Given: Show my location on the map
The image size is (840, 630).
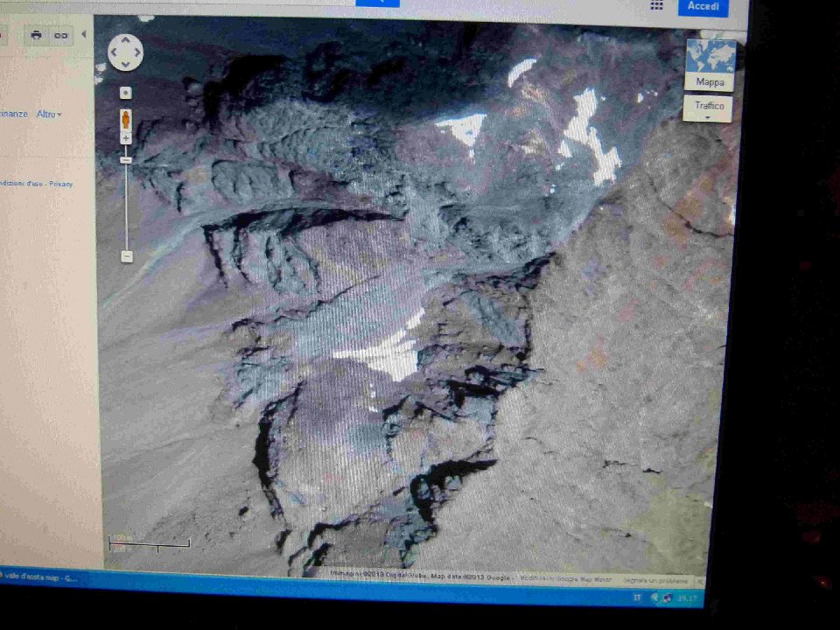Looking at the screenshot, I should click(x=125, y=93).
